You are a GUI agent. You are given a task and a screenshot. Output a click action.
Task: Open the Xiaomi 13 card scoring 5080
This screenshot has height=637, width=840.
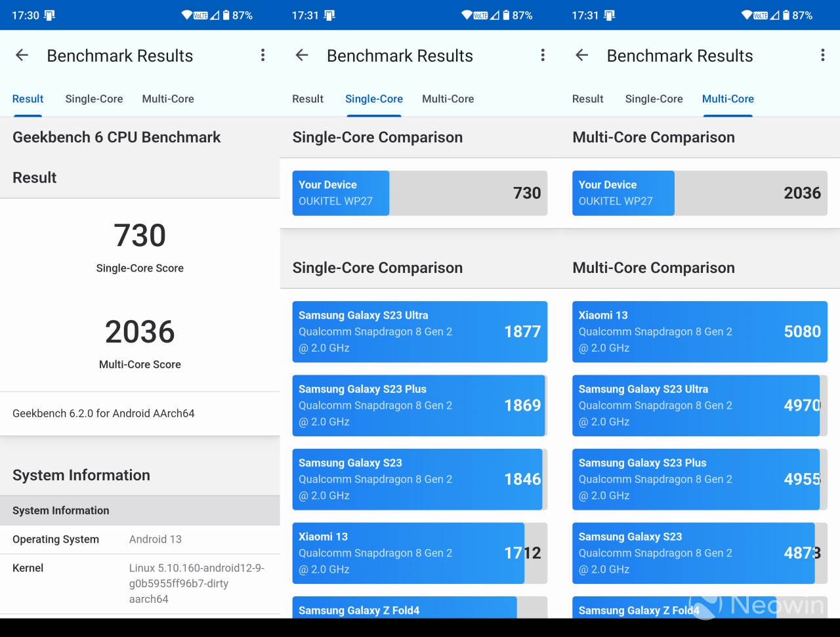tap(700, 332)
